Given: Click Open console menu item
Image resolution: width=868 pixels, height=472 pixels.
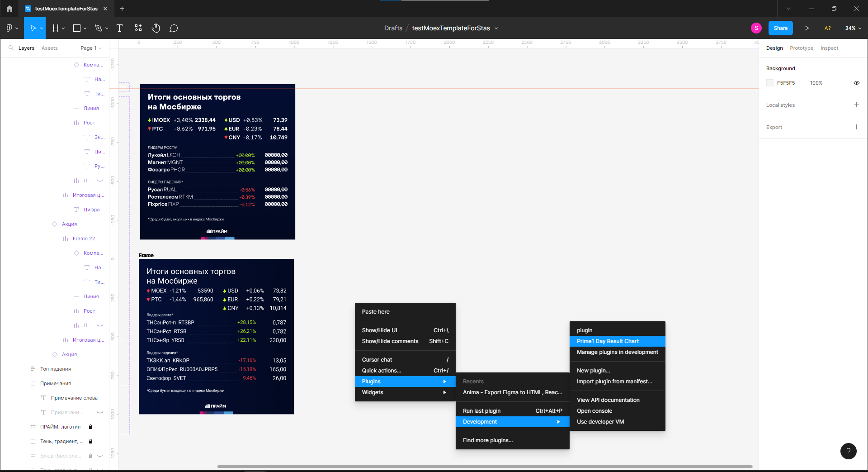Looking at the screenshot, I should coord(618,411).
